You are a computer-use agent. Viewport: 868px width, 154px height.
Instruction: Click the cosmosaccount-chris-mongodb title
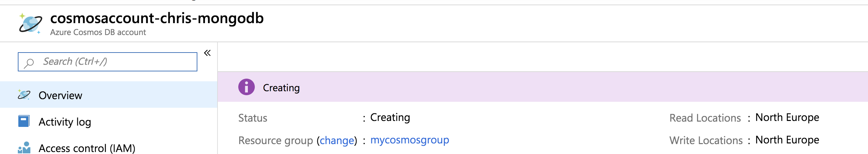click(157, 18)
